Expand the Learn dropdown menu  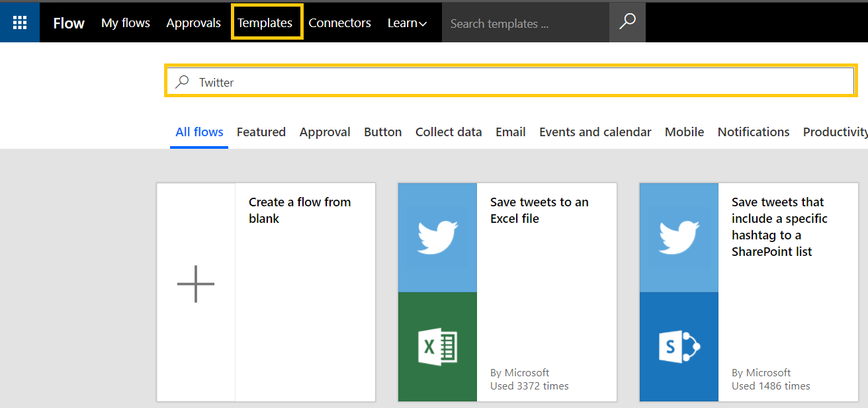tap(407, 22)
